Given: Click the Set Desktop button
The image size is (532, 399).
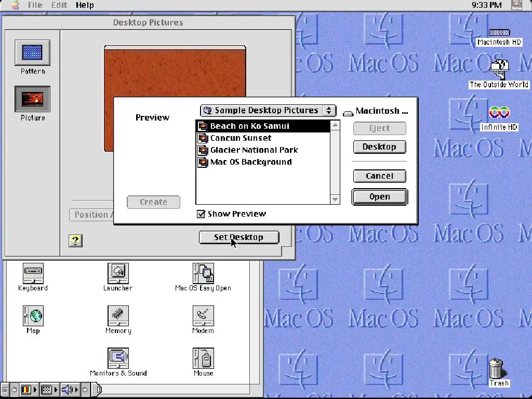Looking at the screenshot, I should coord(239,237).
